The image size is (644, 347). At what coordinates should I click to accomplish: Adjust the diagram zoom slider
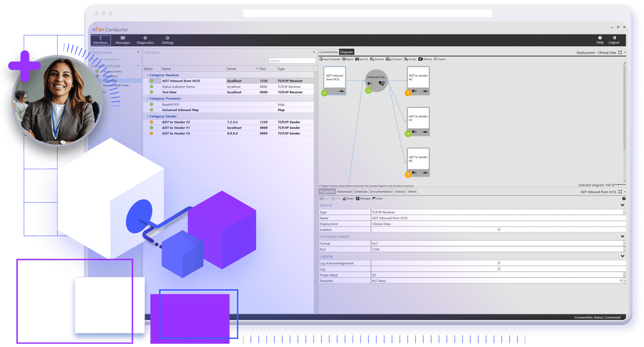point(620,185)
